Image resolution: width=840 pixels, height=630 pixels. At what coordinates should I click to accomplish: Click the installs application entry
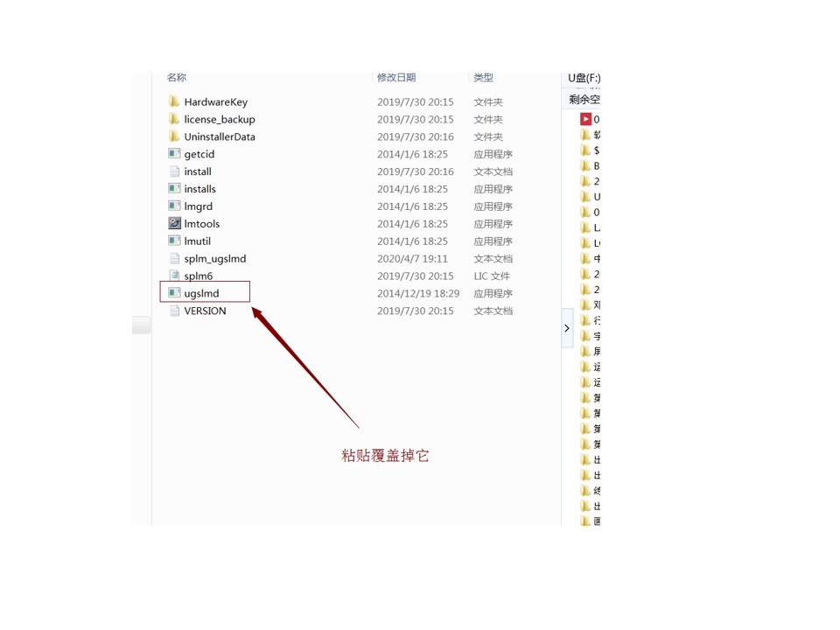(199, 189)
